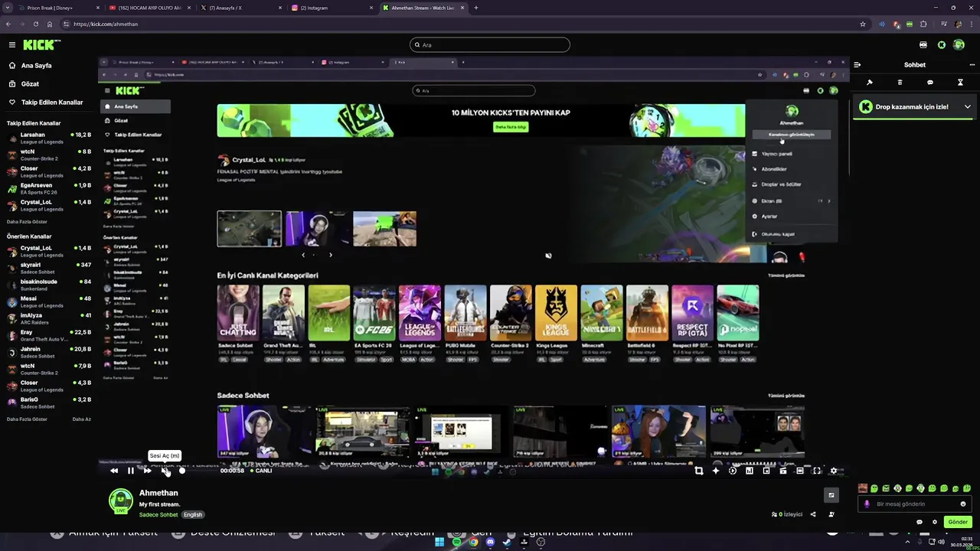Image resolution: width=980 pixels, height=551 pixels.
Task: Click the taskbar clock
Action: click(x=962, y=542)
